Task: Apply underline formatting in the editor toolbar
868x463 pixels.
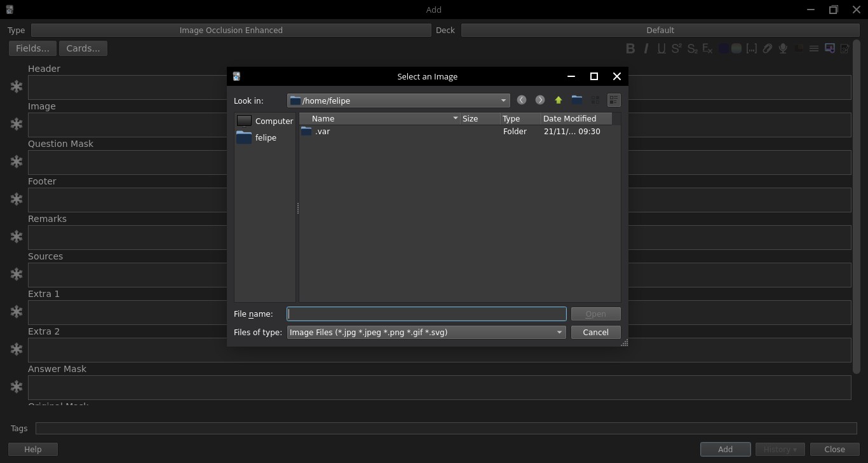Action: [x=661, y=48]
